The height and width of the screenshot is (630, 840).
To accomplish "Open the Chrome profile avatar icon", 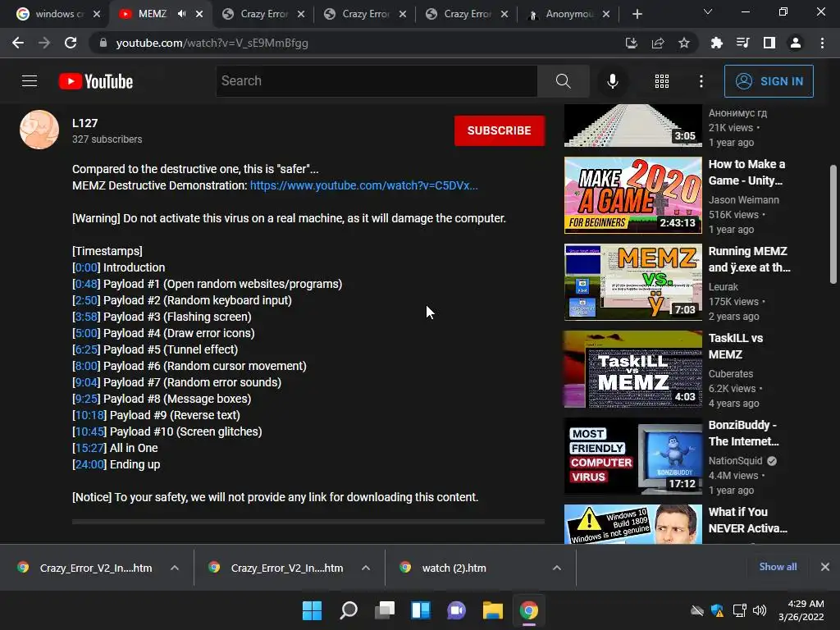I will (796, 43).
